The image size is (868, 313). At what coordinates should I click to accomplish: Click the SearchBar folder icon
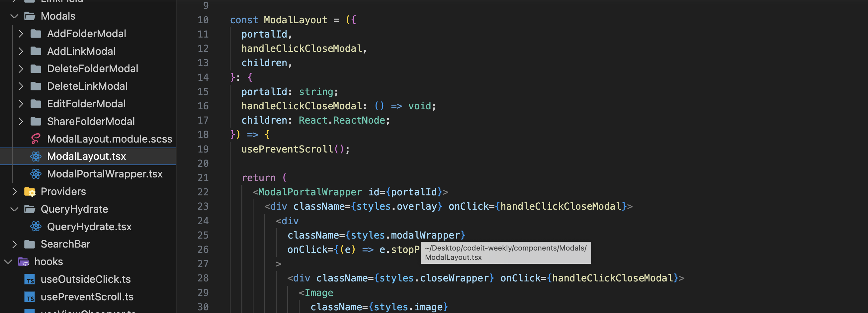[x=30, y=244]
